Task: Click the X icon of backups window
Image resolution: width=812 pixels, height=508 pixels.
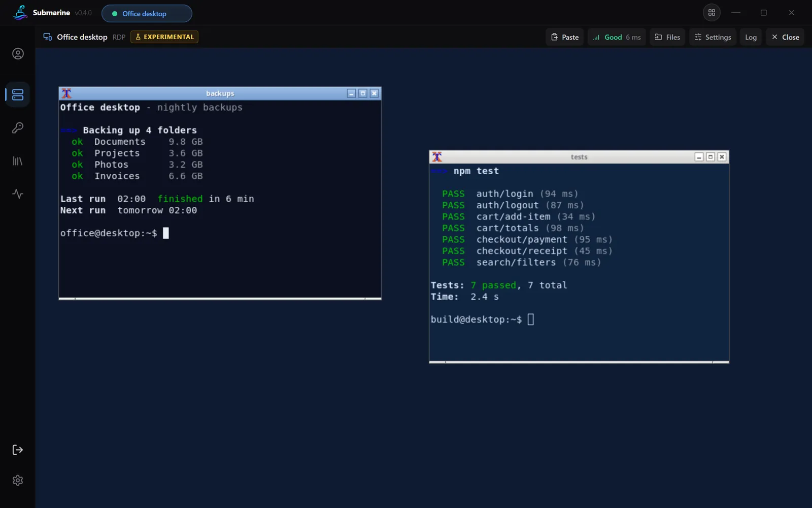Action: tap(66, 93)
